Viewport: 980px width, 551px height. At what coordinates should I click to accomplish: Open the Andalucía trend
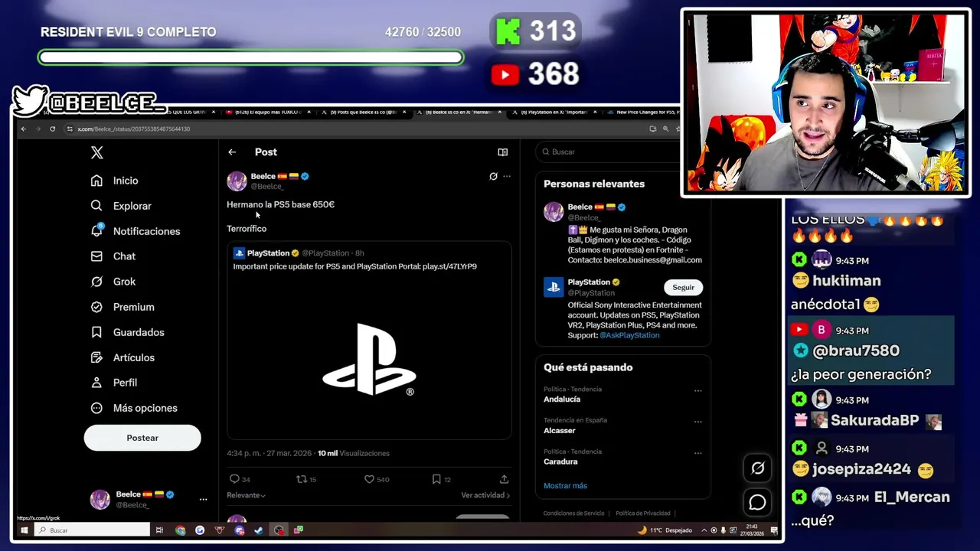click(562, 399)
